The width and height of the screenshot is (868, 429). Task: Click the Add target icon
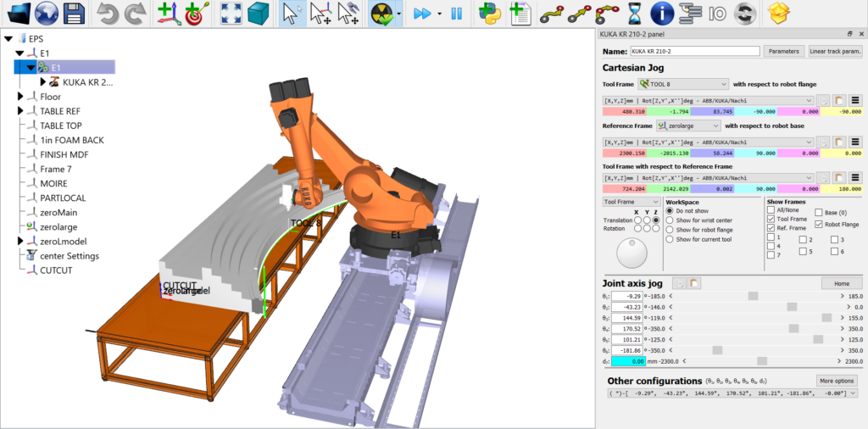click(195, 14)
